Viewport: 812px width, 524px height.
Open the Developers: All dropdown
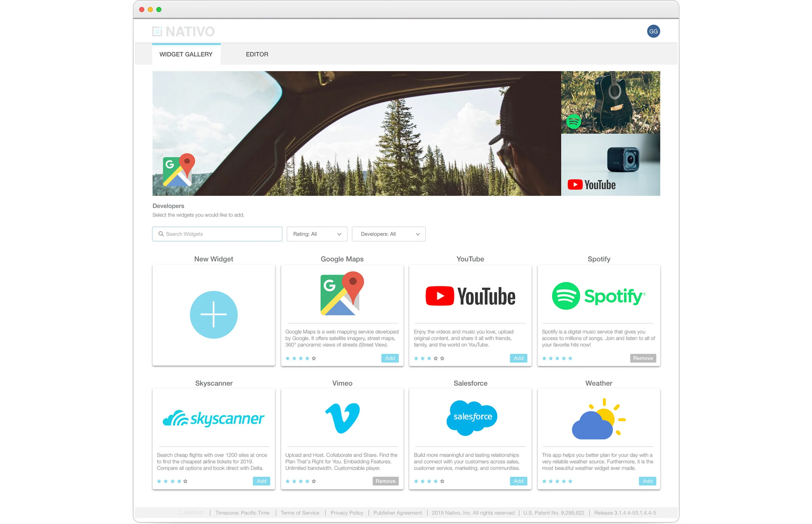click(x=388, y=234)
